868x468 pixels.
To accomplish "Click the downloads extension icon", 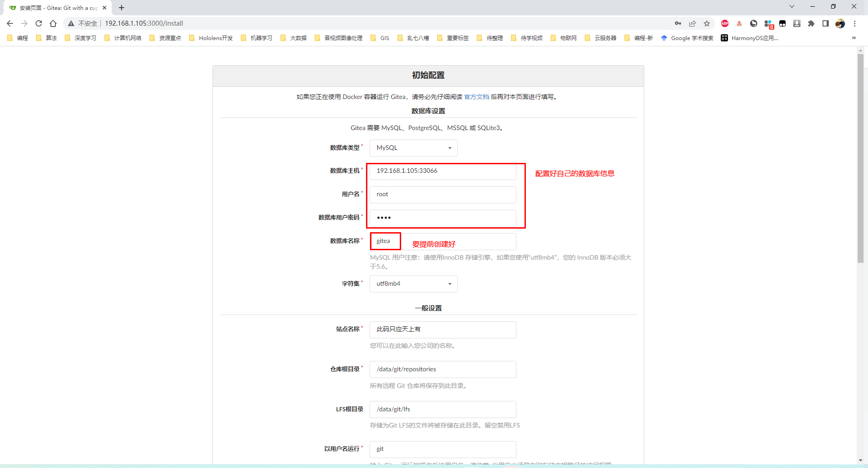I will pyautogui.click(x=797, y=23).
